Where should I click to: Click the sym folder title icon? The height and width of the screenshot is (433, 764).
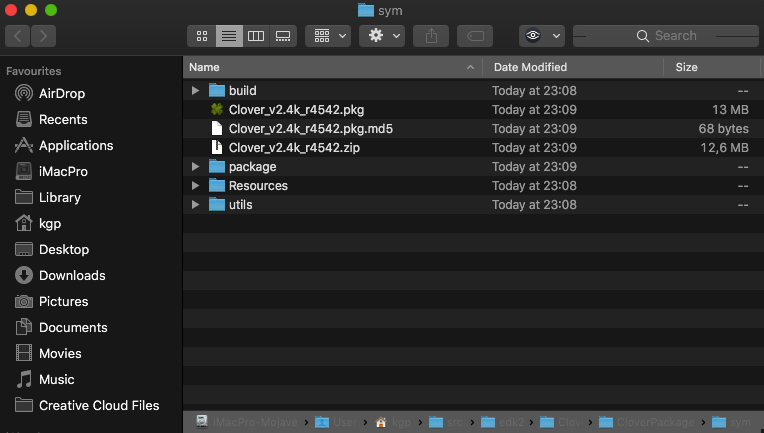coord(366,10)
